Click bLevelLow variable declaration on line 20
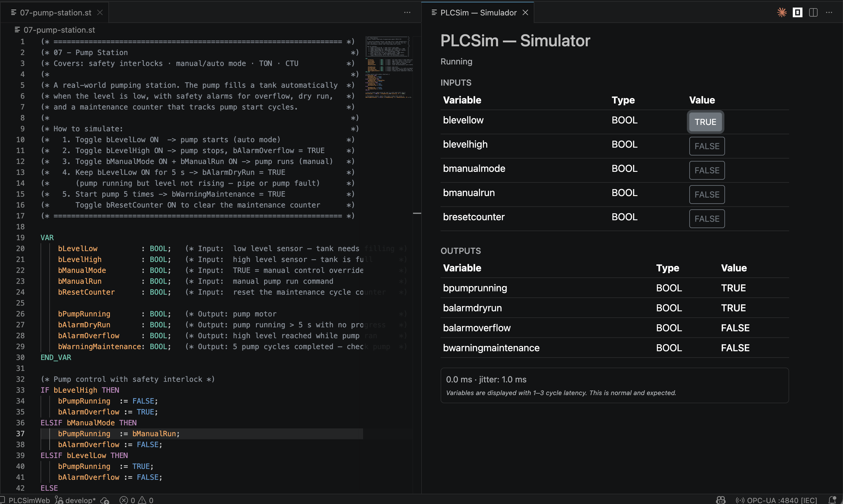 point(77,249)
